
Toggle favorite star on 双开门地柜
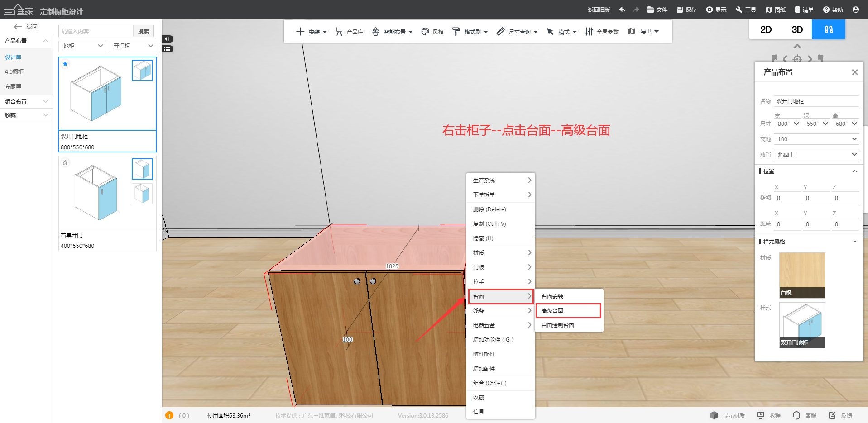pyautogui.click(x=65, y=64)
